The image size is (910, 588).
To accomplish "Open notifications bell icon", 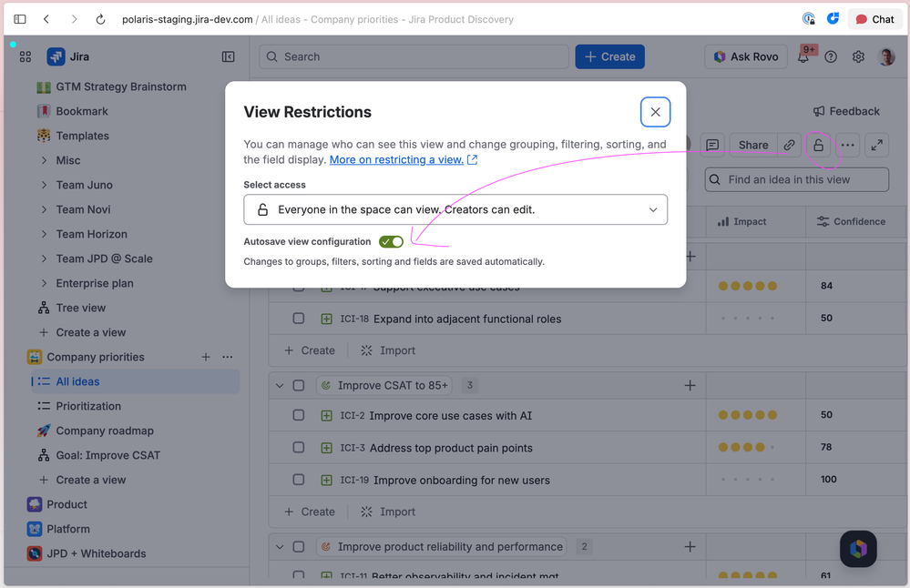I will click(x=803, y=56).
